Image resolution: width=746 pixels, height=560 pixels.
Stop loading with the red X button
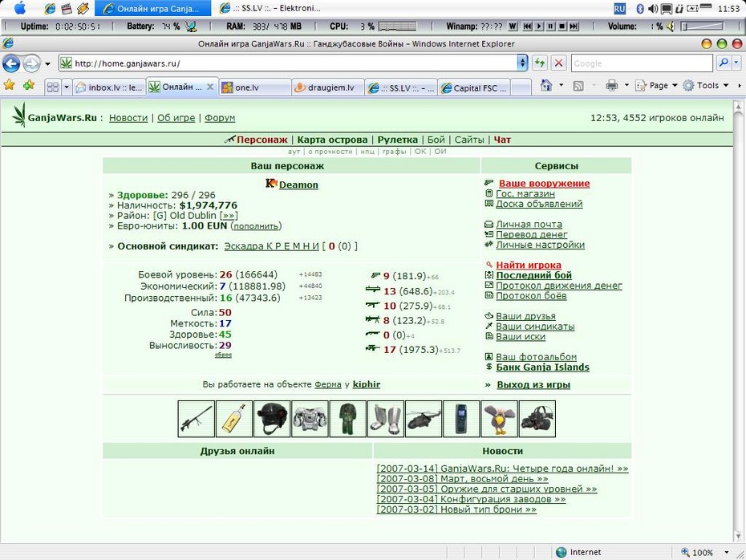tap(559, 63)
